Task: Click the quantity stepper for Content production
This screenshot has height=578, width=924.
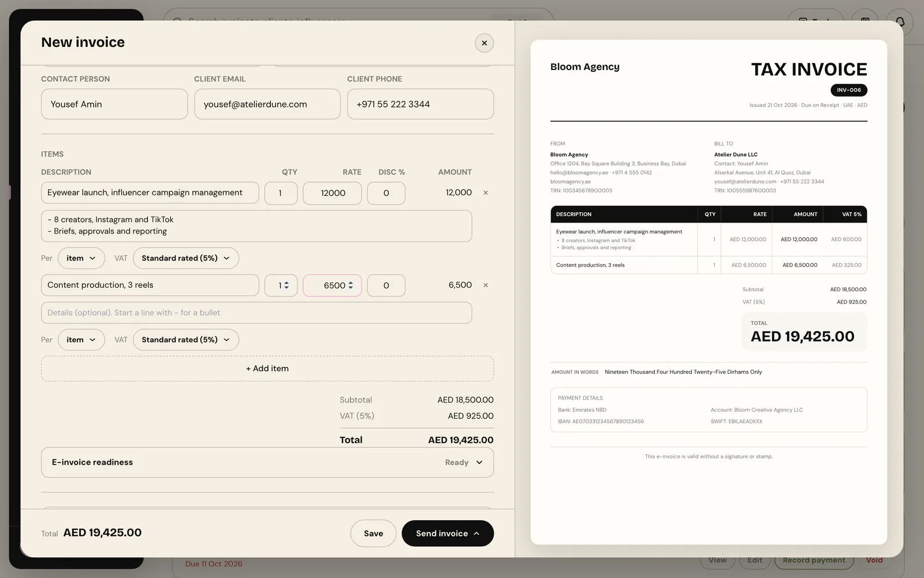Action: click(x=286, y=286)
